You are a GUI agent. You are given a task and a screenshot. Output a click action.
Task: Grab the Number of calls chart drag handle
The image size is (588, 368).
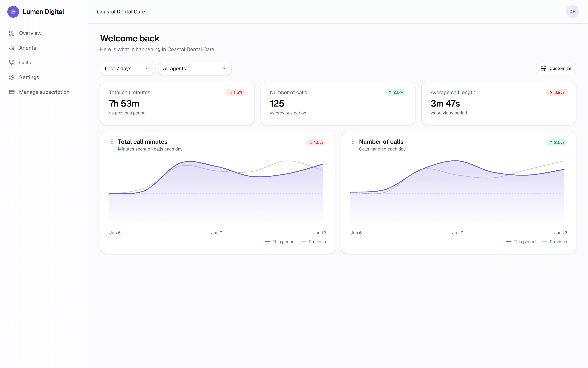point(353,142)
